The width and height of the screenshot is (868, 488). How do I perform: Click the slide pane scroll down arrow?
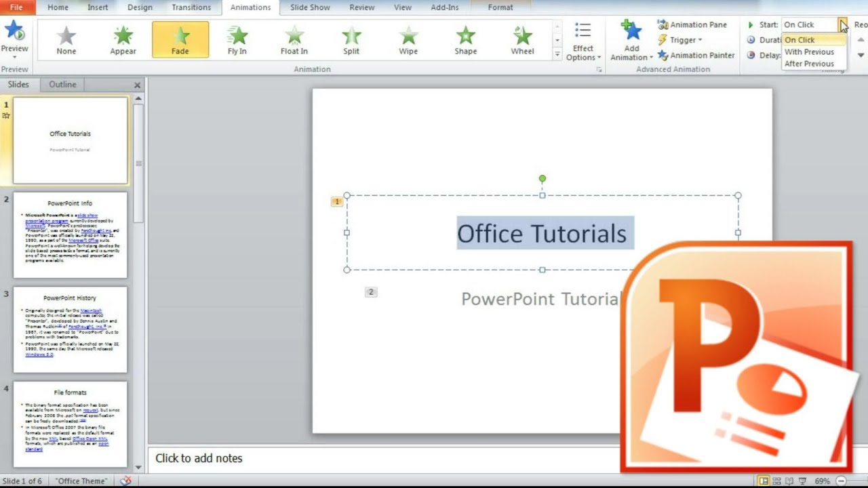tap(138, 467)
